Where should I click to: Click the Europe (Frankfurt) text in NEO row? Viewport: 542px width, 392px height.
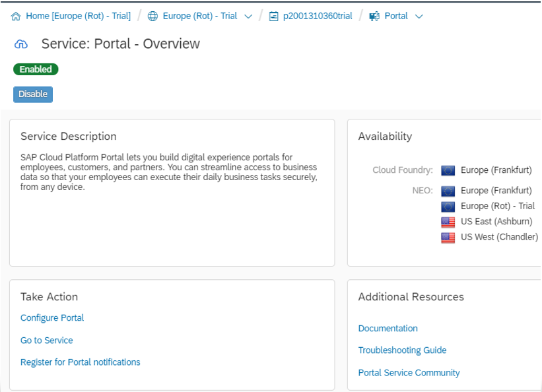(x=496, y=191)
